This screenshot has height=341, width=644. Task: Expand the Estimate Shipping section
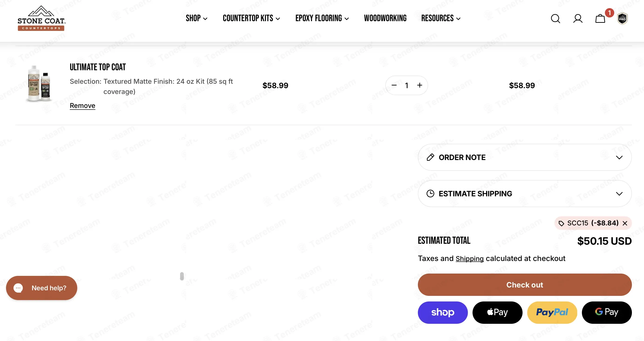[x=524, y=194]
